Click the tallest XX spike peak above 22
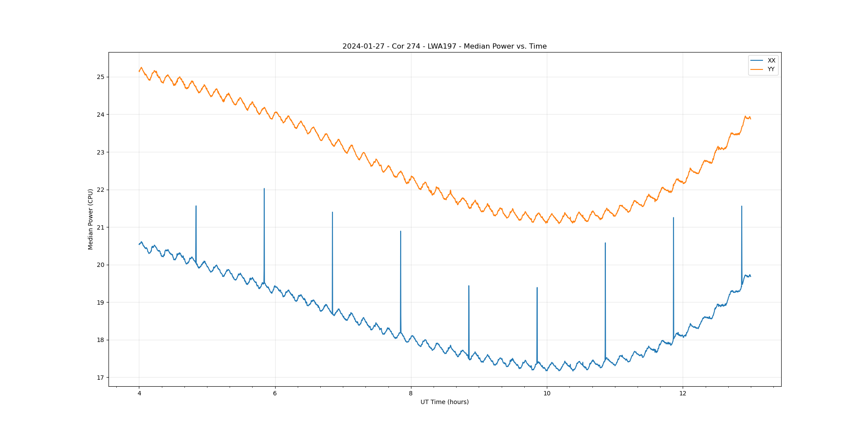The width and height of the screenshot is (868, 434). pyautogui.click(x=264, y=189)
